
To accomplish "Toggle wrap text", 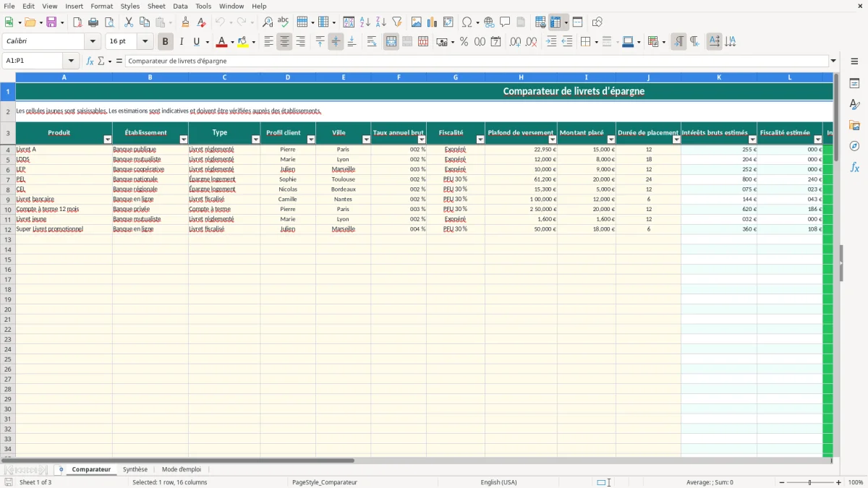I will click(372, 42).
